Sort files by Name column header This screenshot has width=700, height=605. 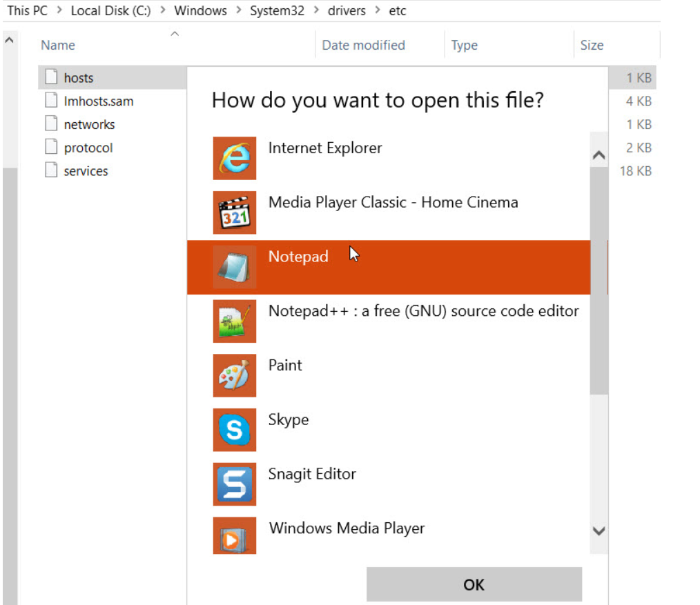click(x=58, y=46)
